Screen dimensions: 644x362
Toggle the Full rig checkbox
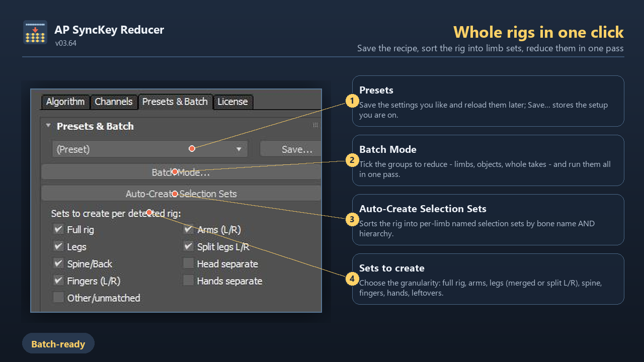(58, 229)
